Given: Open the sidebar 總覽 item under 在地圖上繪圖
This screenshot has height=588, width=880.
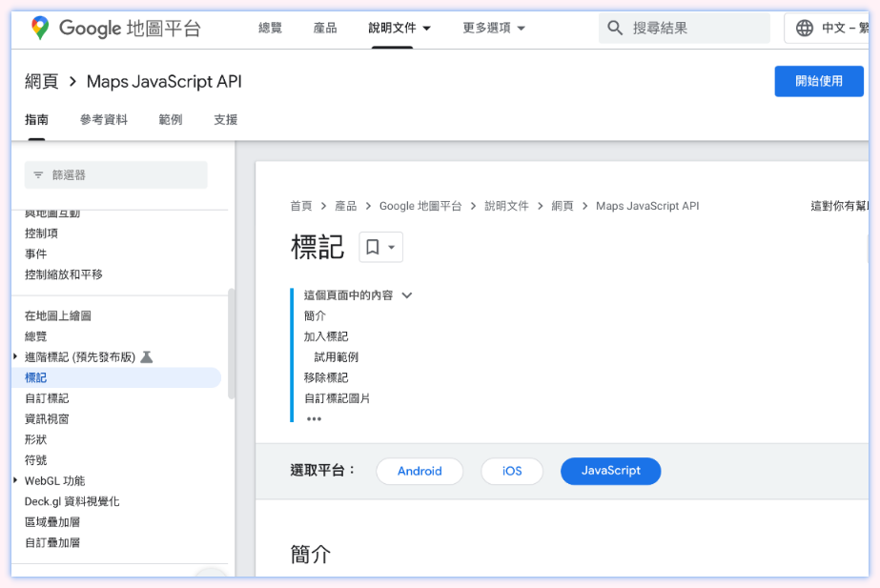Looking at the screenshot, I should 36,336.
